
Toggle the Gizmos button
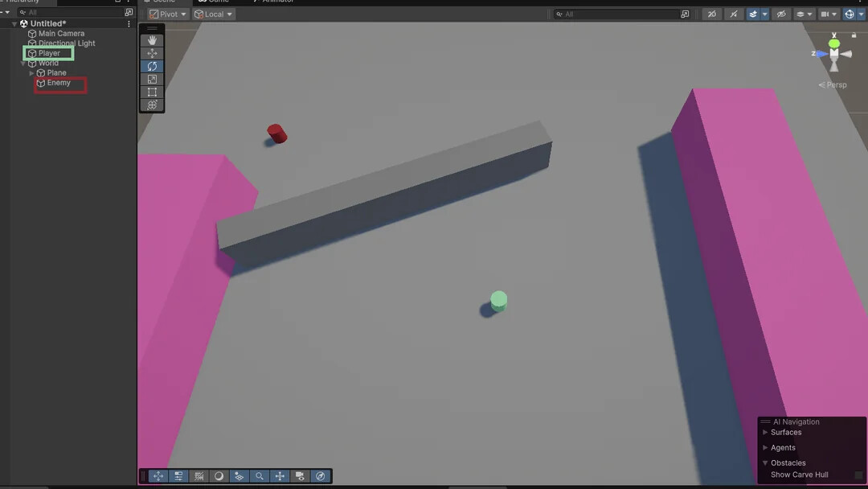850,14
